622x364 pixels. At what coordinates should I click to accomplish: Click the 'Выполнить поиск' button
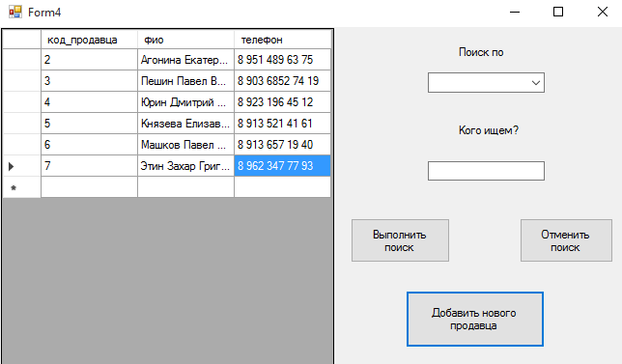(x=400, y=240)
